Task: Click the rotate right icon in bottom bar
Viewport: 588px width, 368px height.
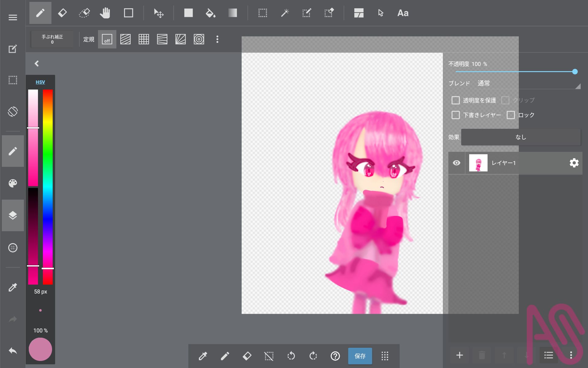Action: 313,356
